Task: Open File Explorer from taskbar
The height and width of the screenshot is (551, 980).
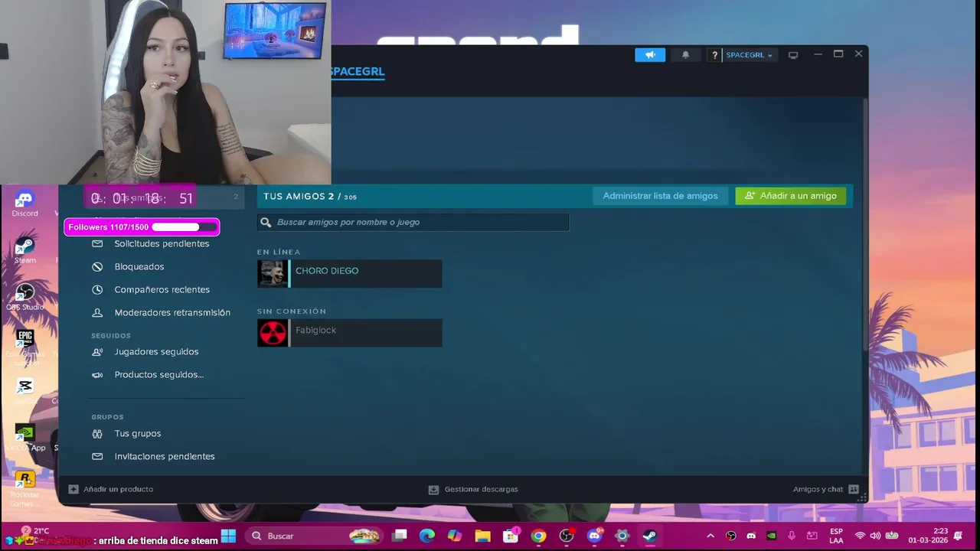Action: point(482,536)
